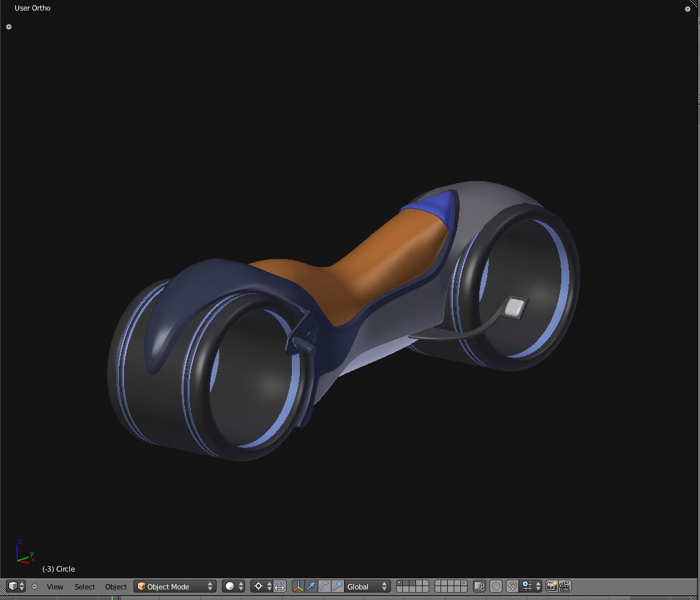The image size is (700, 600).
Task: Open the Select menu
Action: [x=85, y=587]
